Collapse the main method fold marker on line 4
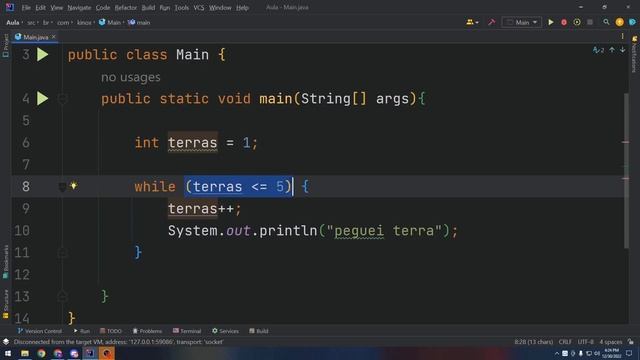This screenshot has height=360, width=640. click(62, 98)
